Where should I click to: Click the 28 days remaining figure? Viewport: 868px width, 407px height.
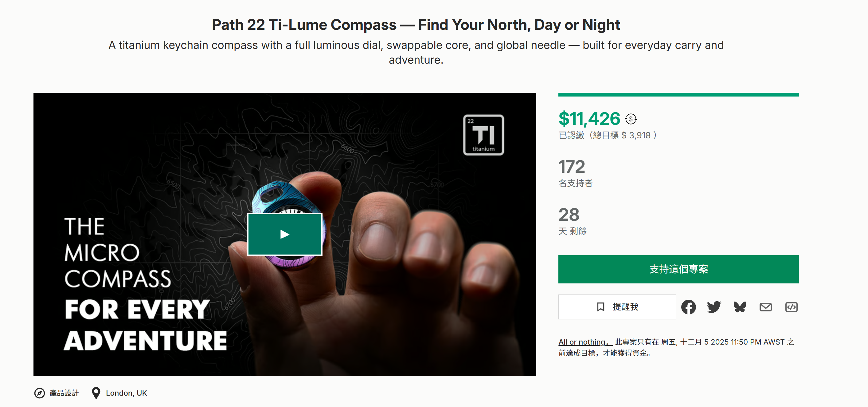tap(569, 215)
